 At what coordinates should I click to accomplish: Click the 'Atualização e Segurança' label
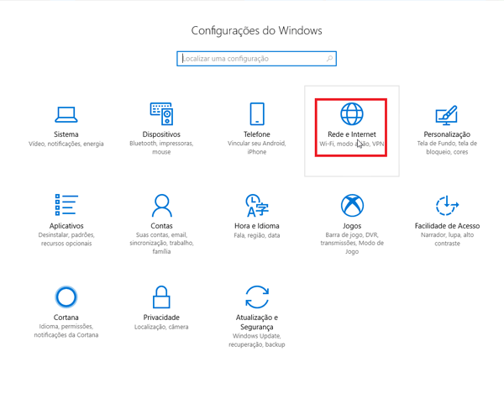coord(257,323)
